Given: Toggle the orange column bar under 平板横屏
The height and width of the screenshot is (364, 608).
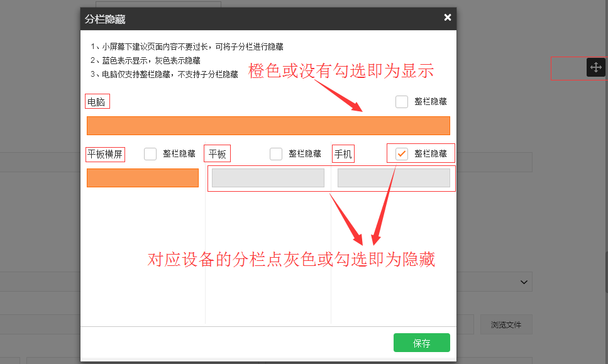Looking at the screenshot, I should coord(143,178).
